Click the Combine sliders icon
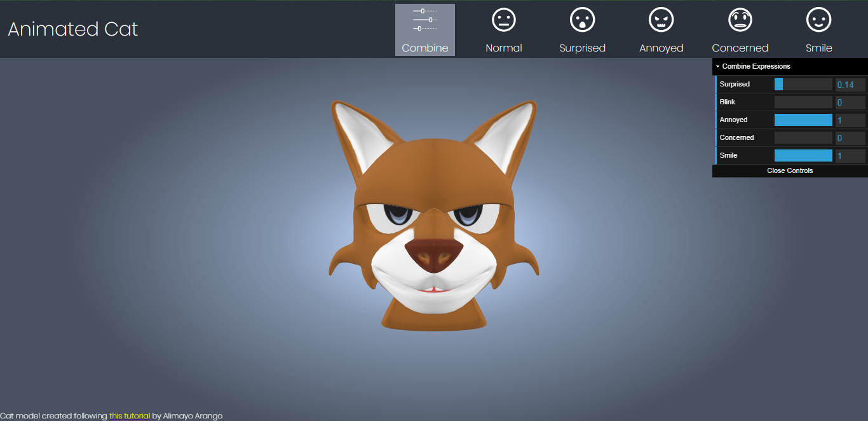Image resolution: width=868 pixels, height=421 pixels. point(425,20)
